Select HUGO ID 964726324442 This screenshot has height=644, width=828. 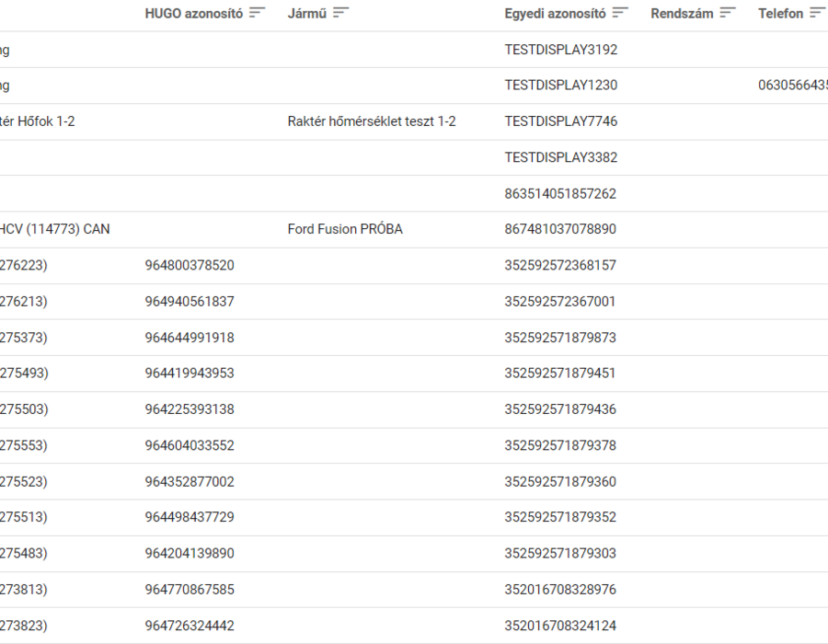click(190, 626)
